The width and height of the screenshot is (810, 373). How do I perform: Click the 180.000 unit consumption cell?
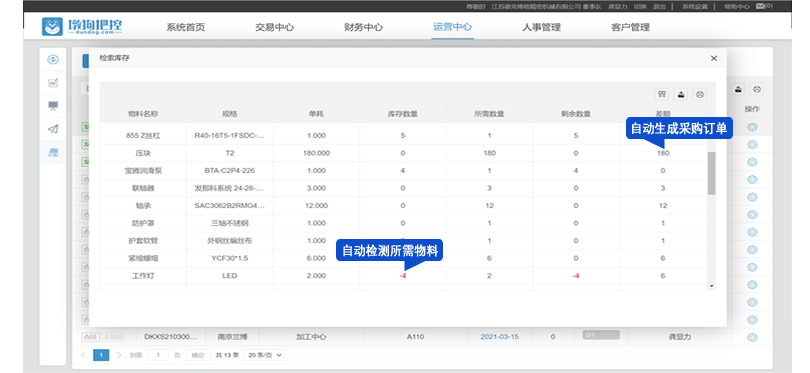[316, 153]
